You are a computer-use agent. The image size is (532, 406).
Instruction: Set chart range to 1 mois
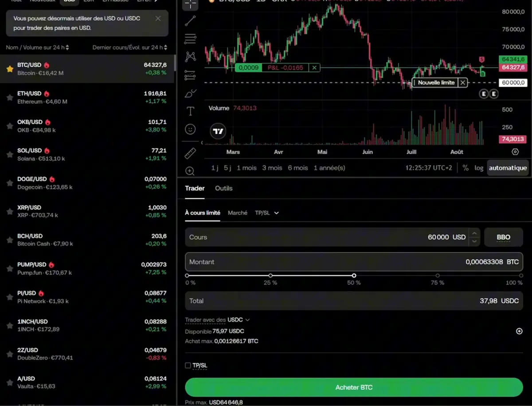246,168
